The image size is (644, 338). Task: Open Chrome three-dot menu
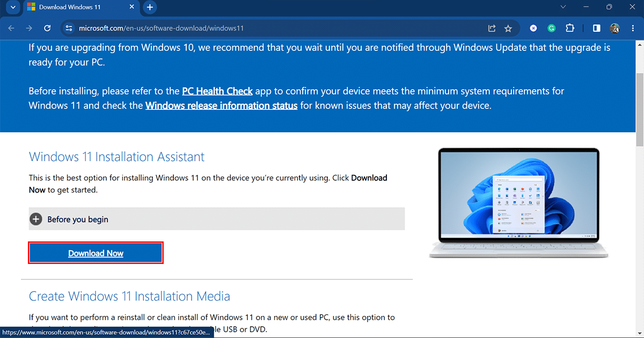(x=632, y=28)
